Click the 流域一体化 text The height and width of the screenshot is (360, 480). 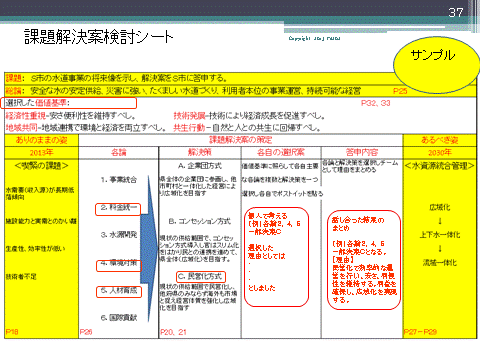coord(440,263)
